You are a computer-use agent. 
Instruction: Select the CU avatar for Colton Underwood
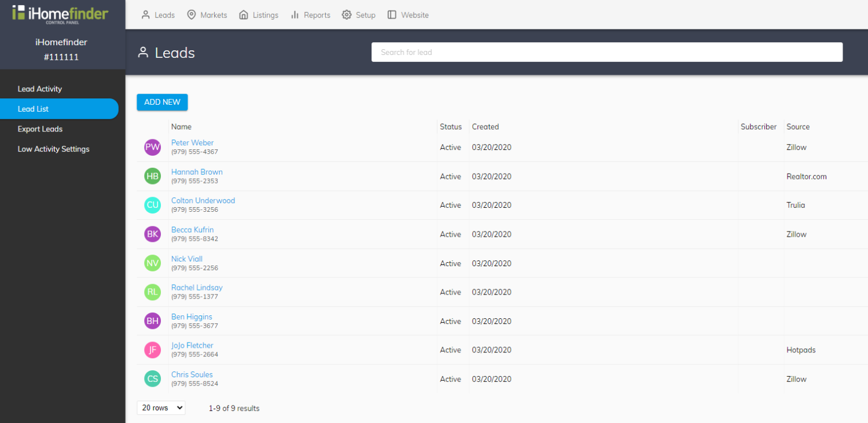(152, 205)
